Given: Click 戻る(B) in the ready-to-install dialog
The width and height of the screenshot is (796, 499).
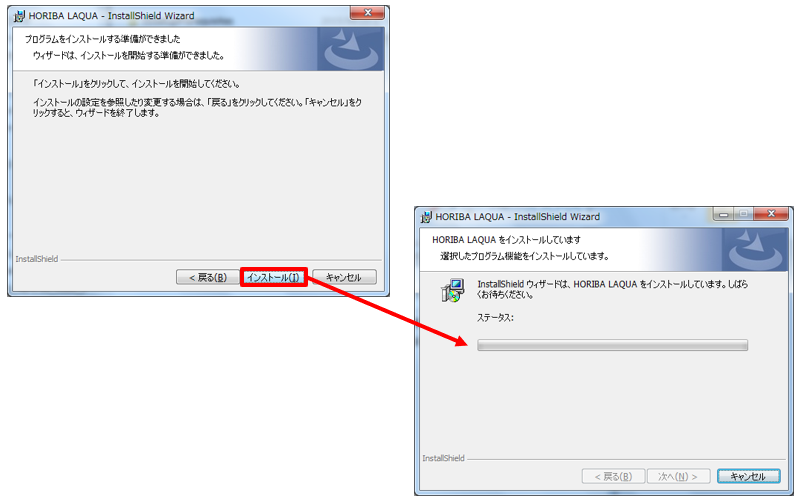Looking at the screenshot, I should pos(208,277).
